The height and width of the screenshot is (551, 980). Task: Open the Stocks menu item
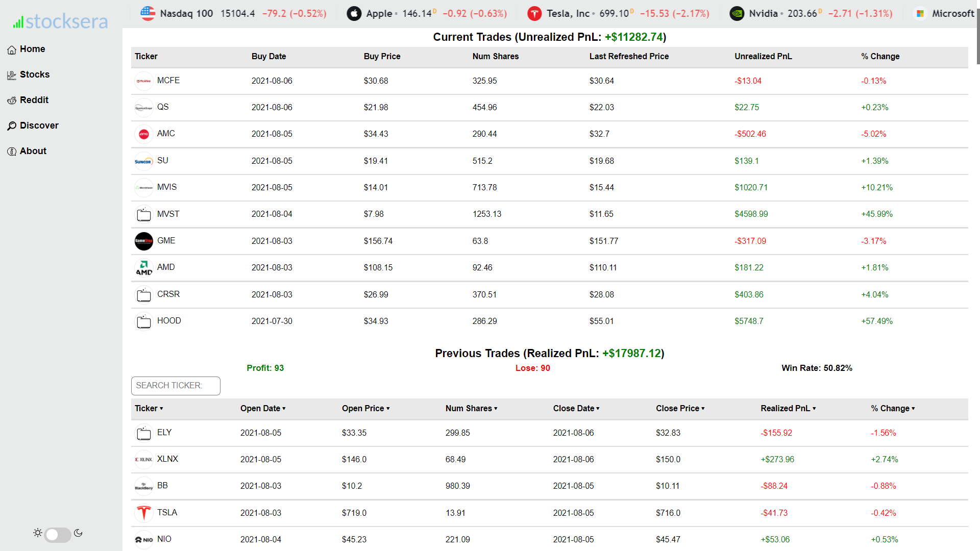34,74
